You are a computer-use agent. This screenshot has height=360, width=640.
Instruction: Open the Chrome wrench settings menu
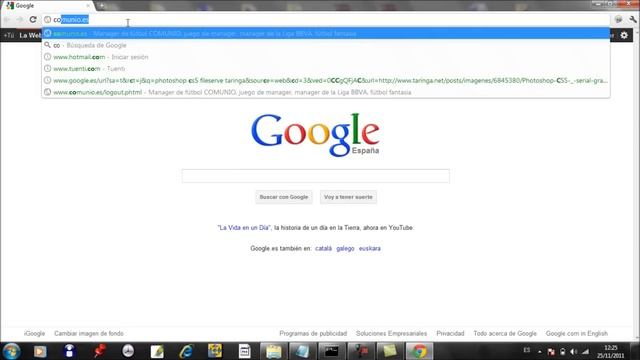click(633, 20)
